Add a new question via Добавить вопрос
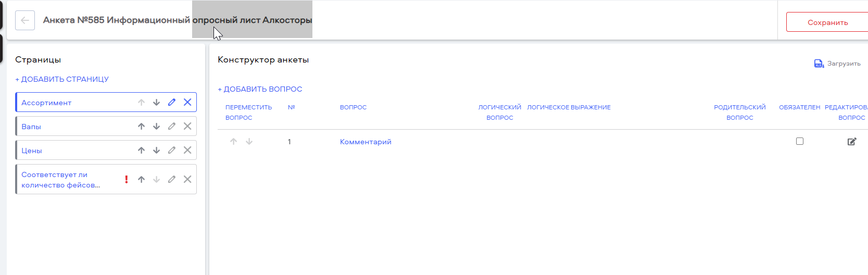 pyautogui.click(x=260, y=89)
